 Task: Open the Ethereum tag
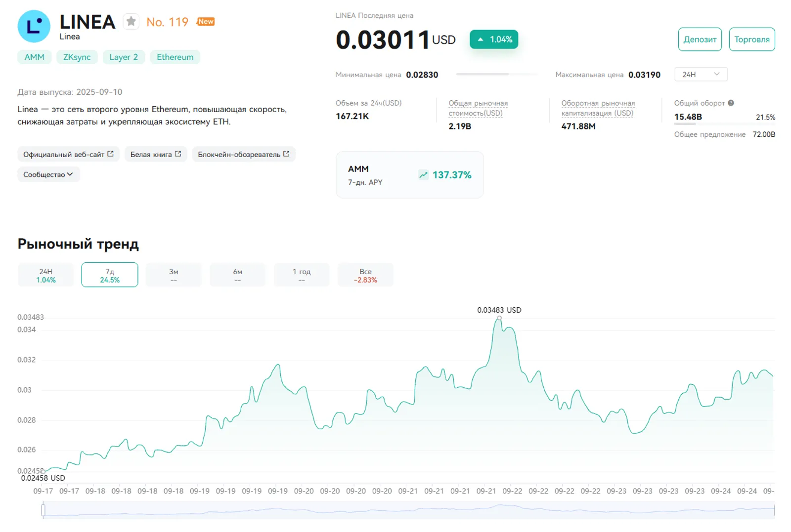[175, 57]
